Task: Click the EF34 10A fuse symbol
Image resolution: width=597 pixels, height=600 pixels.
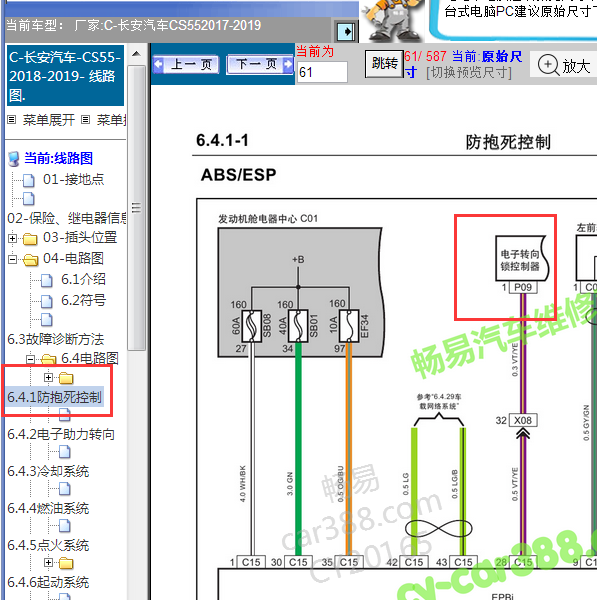Action: coord(349,326)
